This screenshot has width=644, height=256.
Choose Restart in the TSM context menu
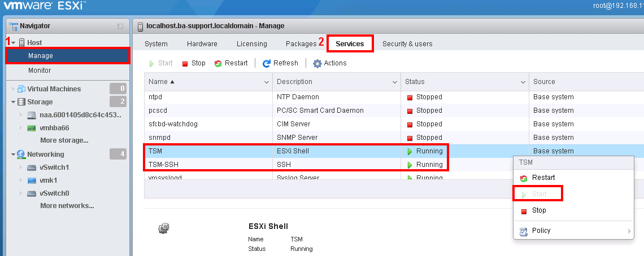pyautogui.click(x=543, y=178)
